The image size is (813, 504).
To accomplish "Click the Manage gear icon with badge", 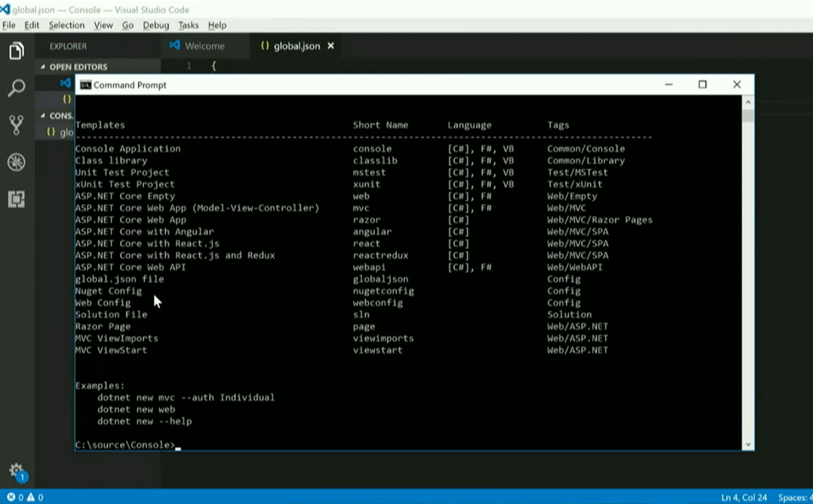I will pyautogui.click(x=17, y=471).
